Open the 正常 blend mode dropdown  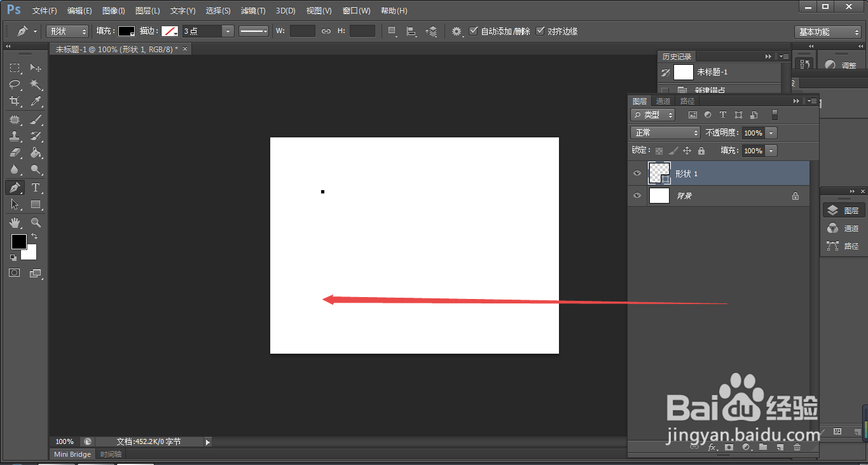point(665,133)
